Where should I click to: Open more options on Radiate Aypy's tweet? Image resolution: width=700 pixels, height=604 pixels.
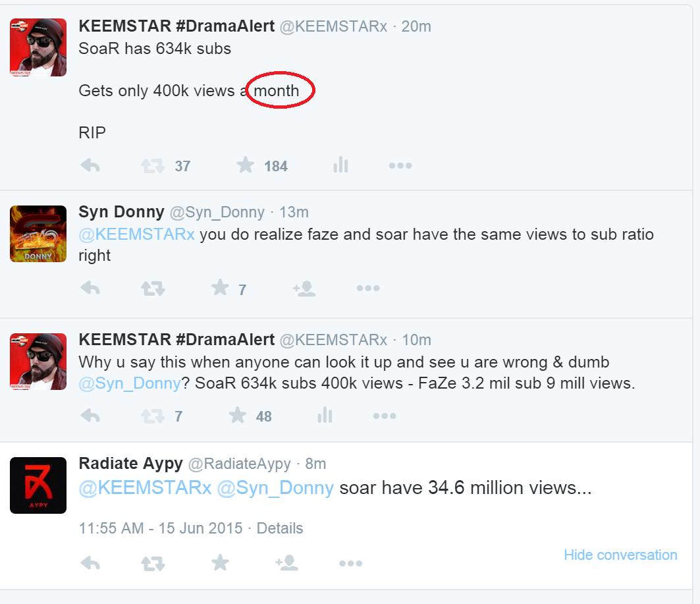(350, 563)
